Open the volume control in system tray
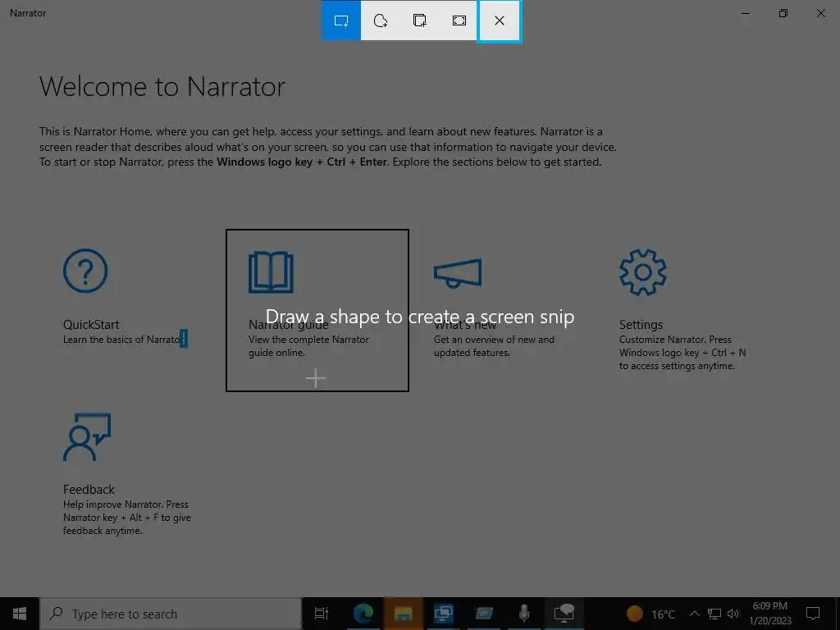Screen dimensions: 840x630 point(733,614)
